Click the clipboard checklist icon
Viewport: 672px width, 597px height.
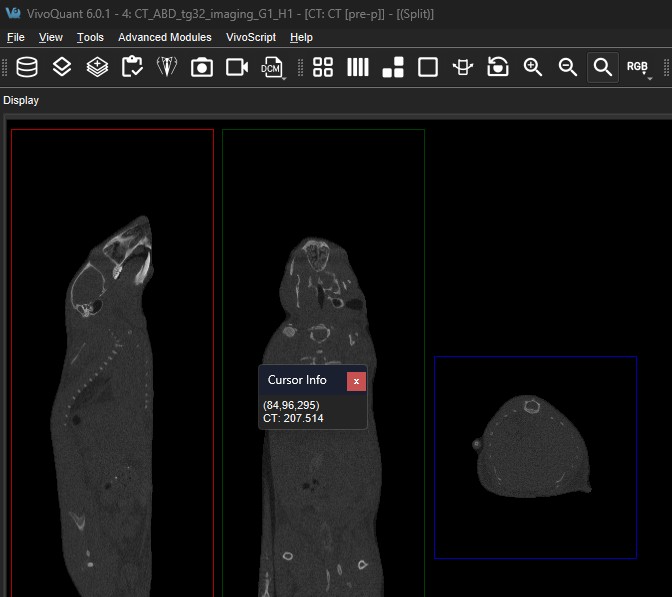click(132, 67)
